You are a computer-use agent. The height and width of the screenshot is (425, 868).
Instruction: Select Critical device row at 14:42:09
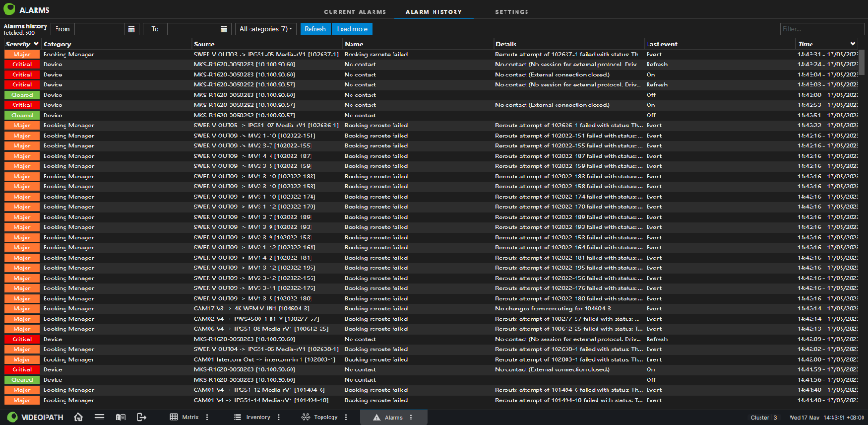(431, 339)
